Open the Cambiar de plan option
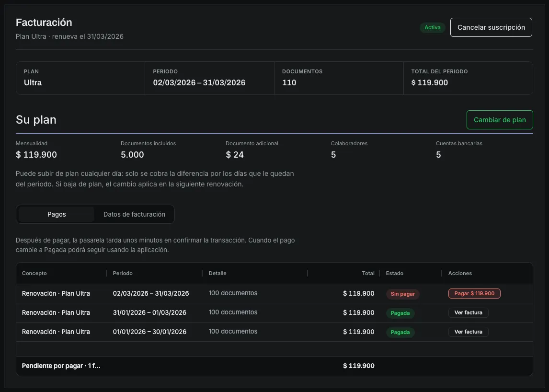The width and height of the screenshot is (549, 392). pos(500,120)
